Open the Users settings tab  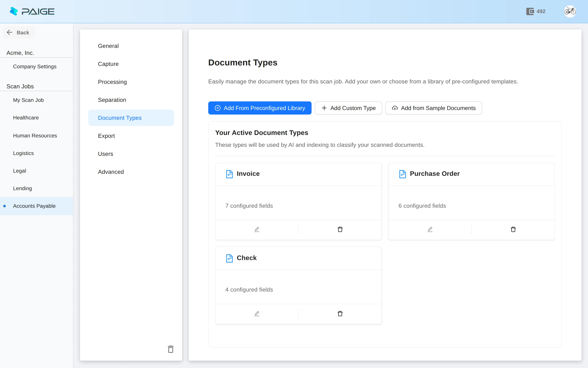click(131, 154)
